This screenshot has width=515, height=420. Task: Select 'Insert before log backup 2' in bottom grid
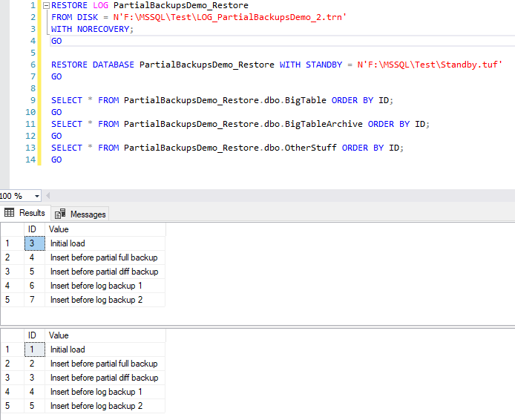click(x=96, y=406)
